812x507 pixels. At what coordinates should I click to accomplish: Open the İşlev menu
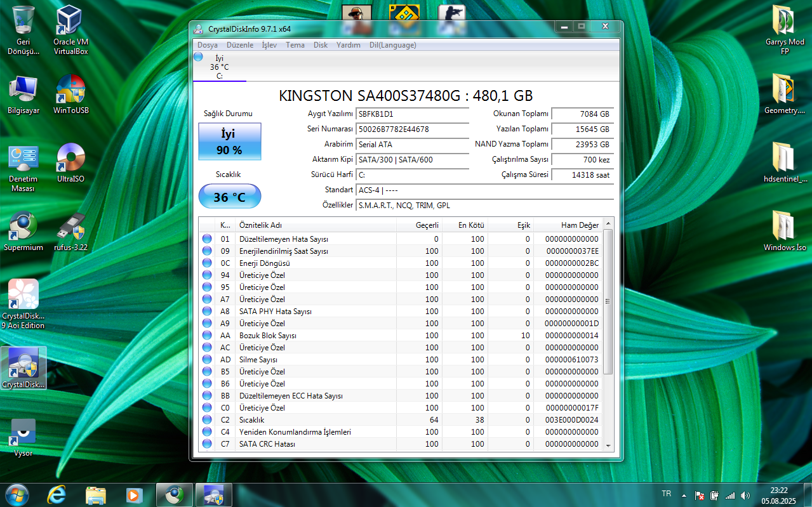click(269, 45)
